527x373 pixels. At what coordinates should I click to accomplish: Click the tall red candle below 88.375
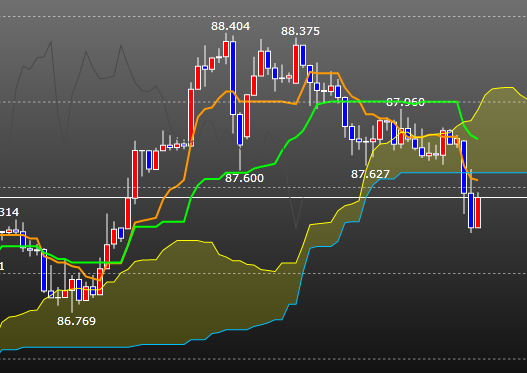pyautogui.click(x=296, y=64)
